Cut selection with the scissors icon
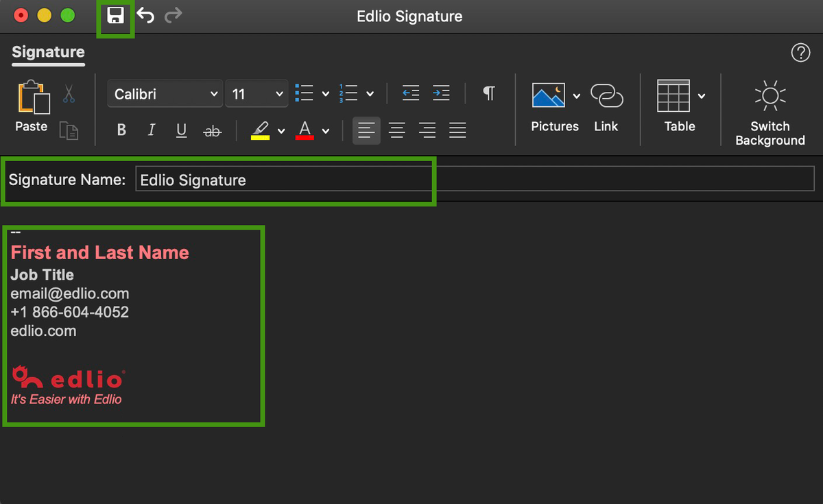Image resolution: width=823 pixels, height=504 pixels. point(69,94)
